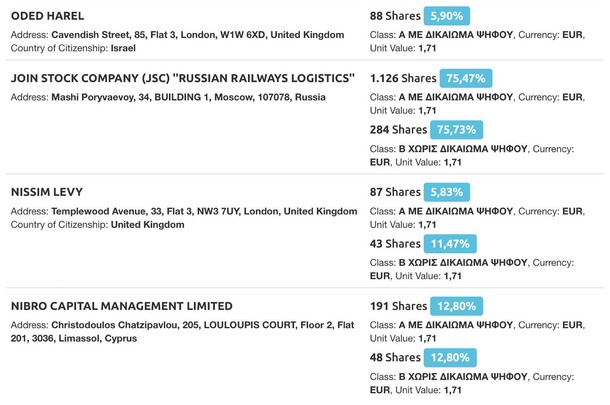610x405 pixels.
Task: Click the ODED HAREL shareholder name
Action: (x=47, y=16)
